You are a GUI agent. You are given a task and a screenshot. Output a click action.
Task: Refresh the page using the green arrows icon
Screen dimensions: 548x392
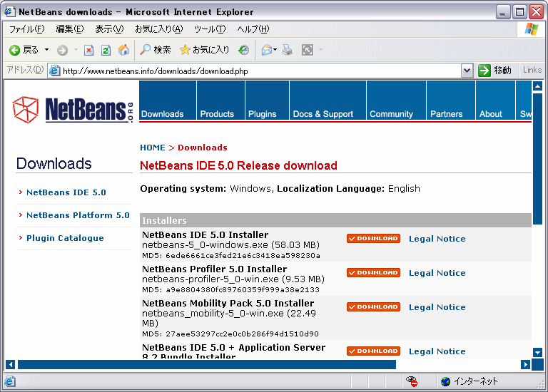(106, 51)
